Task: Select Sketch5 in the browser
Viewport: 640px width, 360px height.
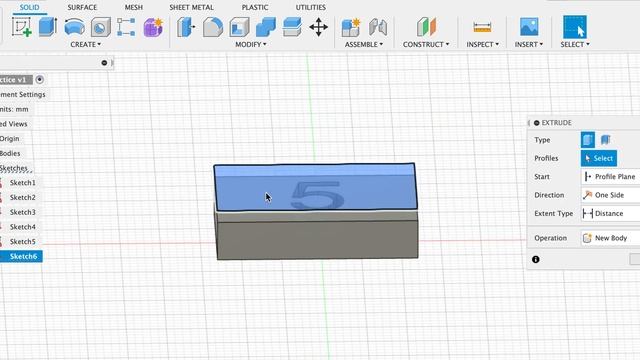Action: point(22,242)
